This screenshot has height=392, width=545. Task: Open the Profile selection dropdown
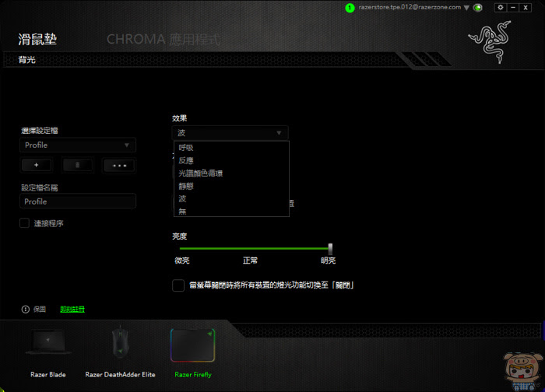78,145
